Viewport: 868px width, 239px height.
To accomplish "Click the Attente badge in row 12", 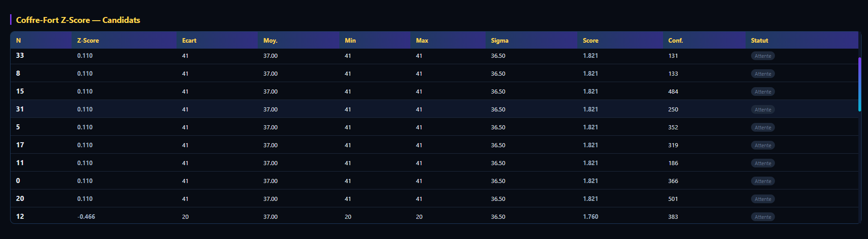I will coord(763,217).
